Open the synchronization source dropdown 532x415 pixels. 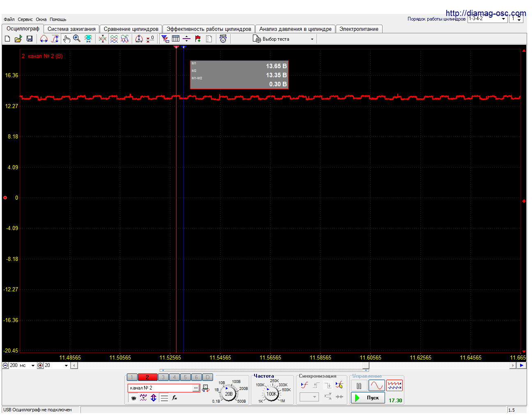(x=309, y=397)
